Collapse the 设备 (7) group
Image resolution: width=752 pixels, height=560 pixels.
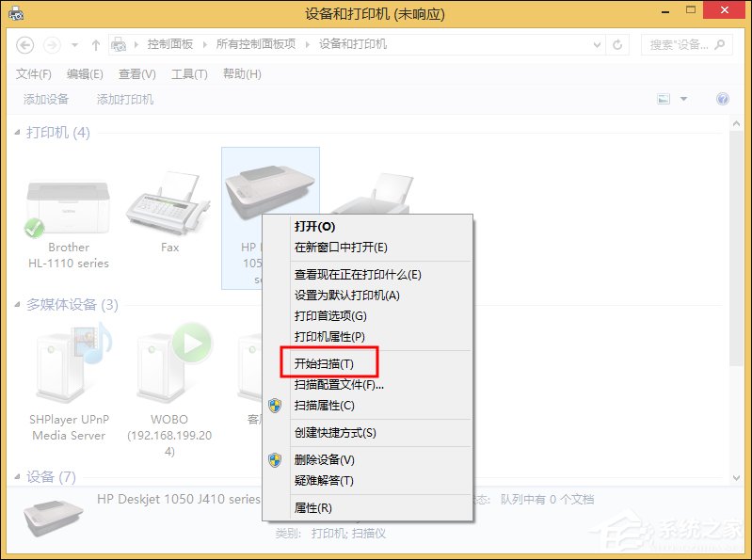(18, 477)
